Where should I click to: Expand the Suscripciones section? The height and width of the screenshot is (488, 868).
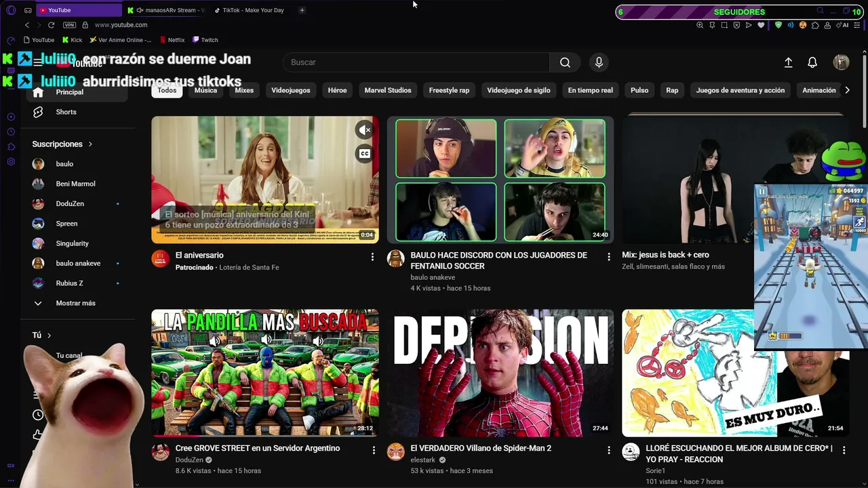point(62,144)
